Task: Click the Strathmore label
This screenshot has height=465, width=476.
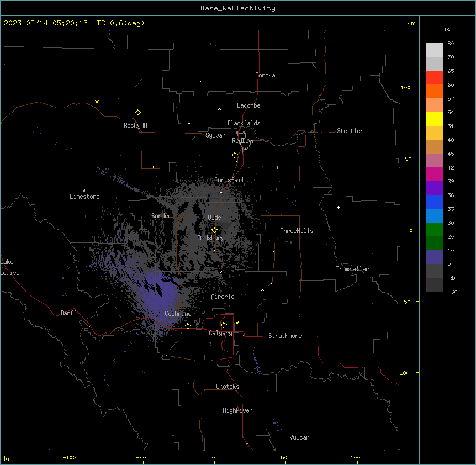Action: coord(285,336)
